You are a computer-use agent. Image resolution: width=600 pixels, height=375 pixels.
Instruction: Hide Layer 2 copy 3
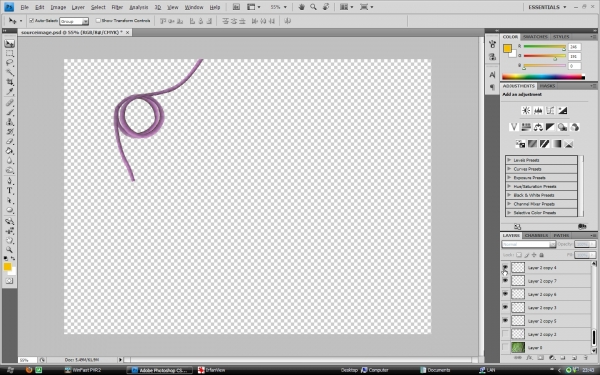(505, 307)
